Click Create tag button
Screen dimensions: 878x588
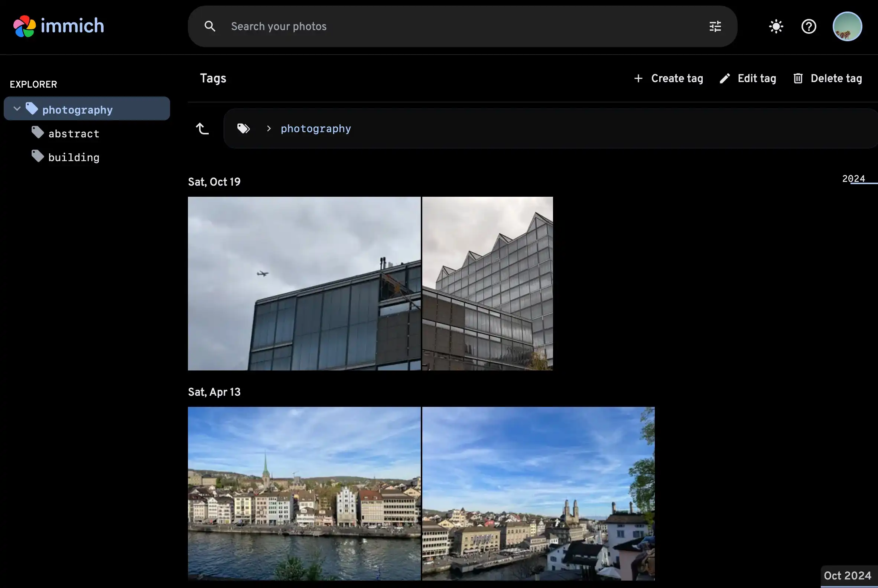tap(668, 78)
